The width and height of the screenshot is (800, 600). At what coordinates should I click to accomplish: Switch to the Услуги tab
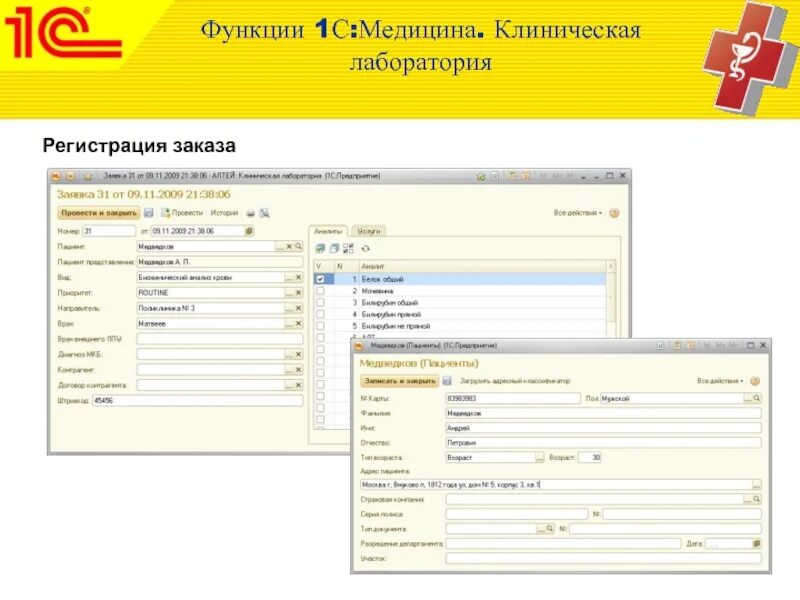pos(369,231)
